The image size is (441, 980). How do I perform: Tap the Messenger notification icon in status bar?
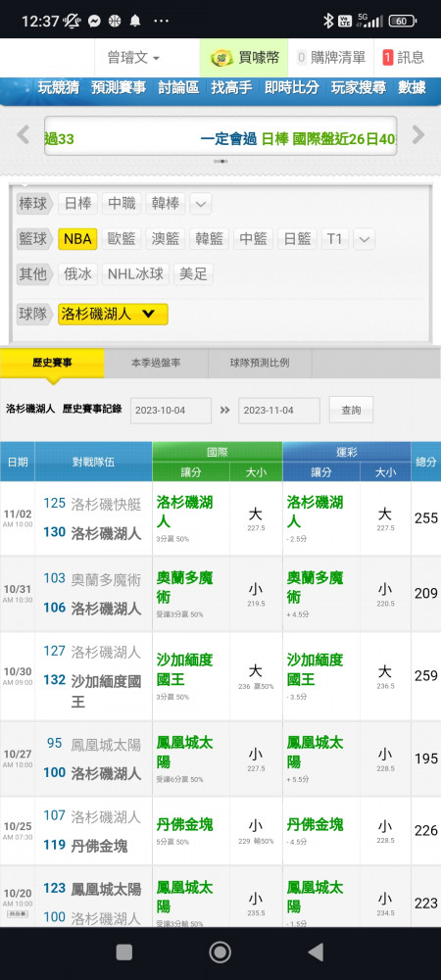tap(94, 21)
